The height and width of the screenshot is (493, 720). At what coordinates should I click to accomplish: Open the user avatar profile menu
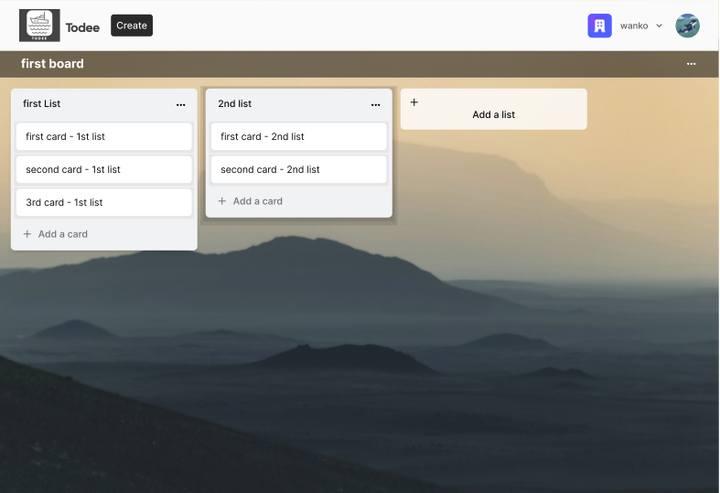tap(687, 26)
